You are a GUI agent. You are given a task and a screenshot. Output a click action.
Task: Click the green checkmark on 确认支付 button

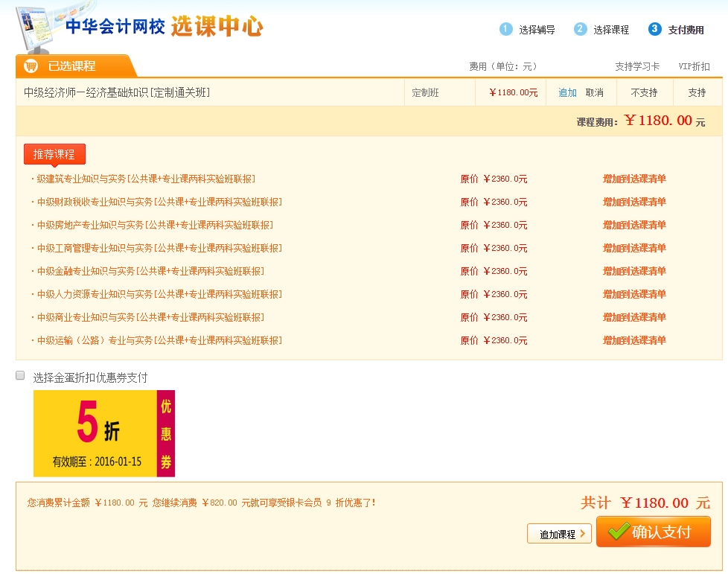(x=618, y=532)
